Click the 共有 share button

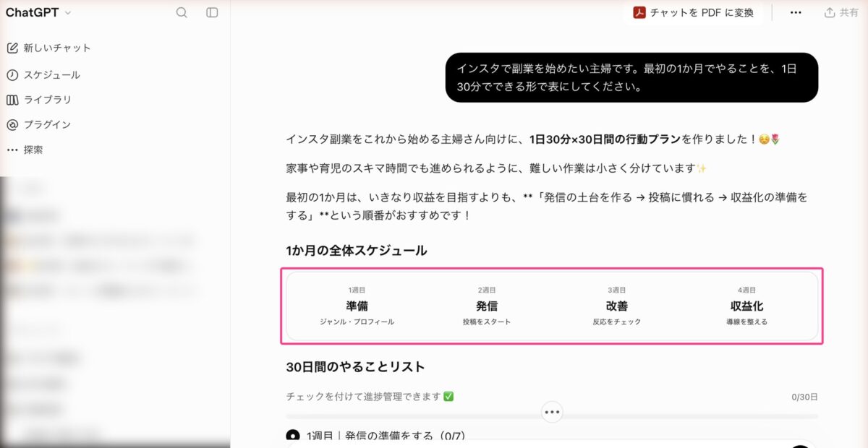coord(841,12)
